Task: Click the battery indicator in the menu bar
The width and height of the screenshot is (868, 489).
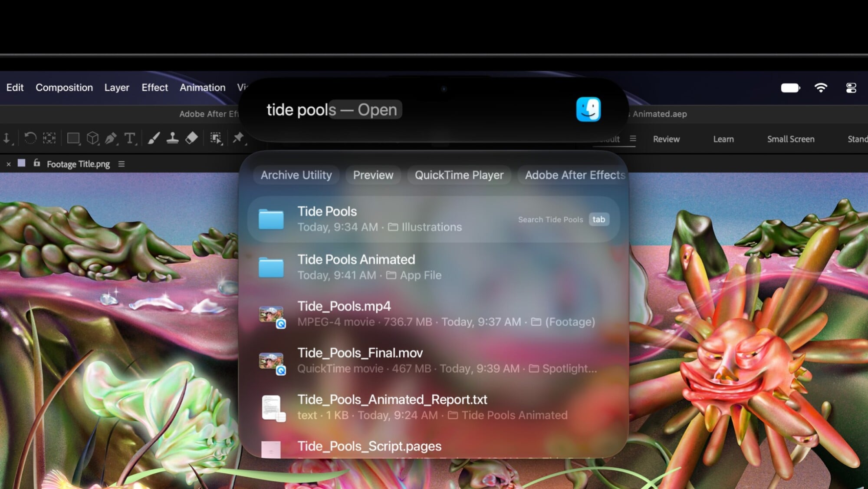Action: 790,88
